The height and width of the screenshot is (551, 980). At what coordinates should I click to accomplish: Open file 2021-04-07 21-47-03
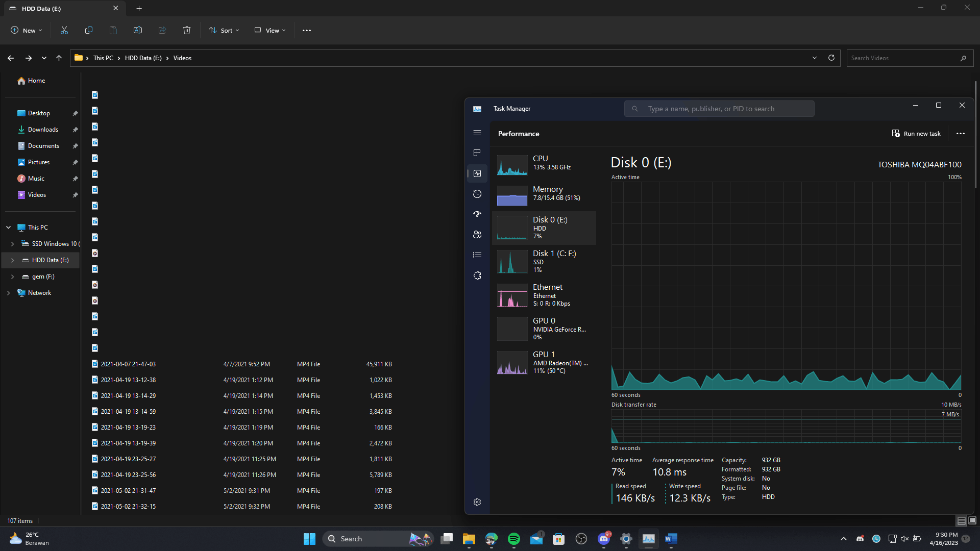pyautogui.click(x=128, y=364)
